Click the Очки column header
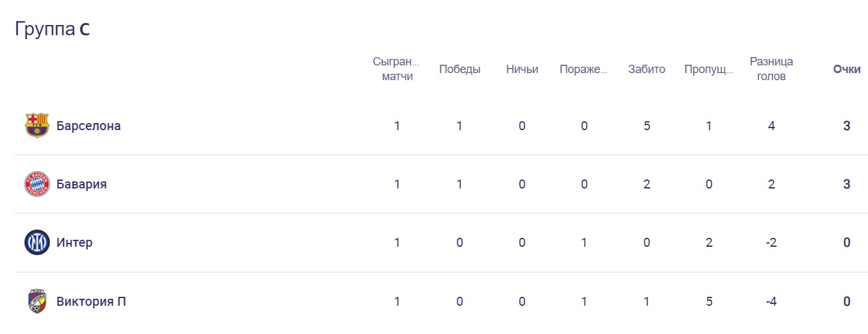The height and width of the screenshot is (334, 868). tap(846, 69)
